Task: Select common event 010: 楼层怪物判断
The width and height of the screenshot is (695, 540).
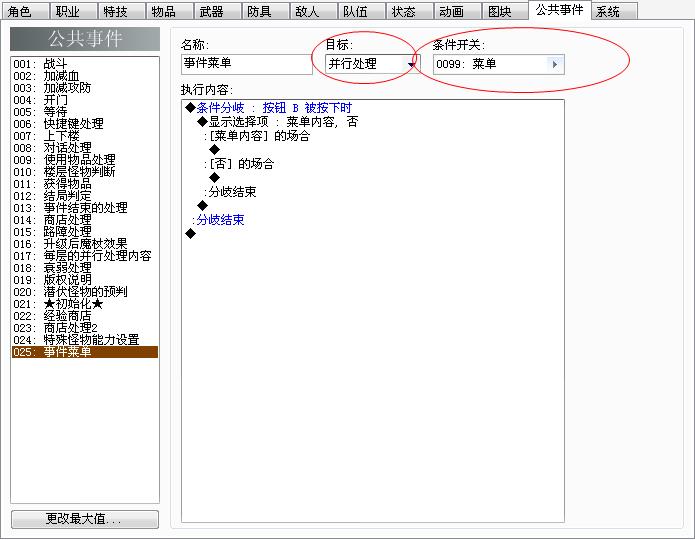Action: (85, 172)
